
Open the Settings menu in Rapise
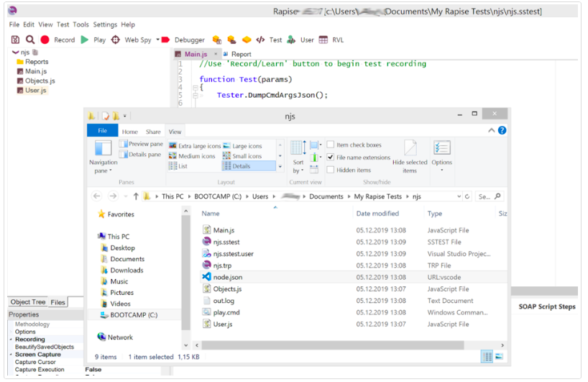point(105,24)
